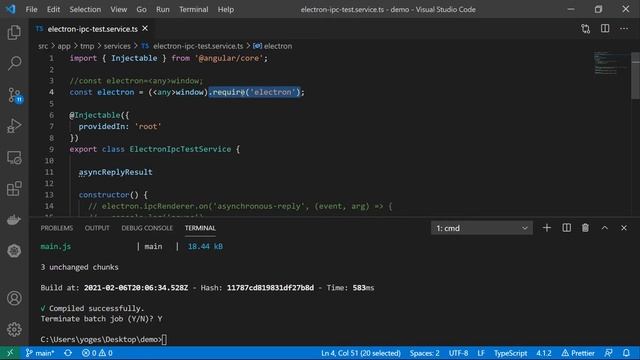
Task: Open the Search view in activity bar
Action: 14,63
